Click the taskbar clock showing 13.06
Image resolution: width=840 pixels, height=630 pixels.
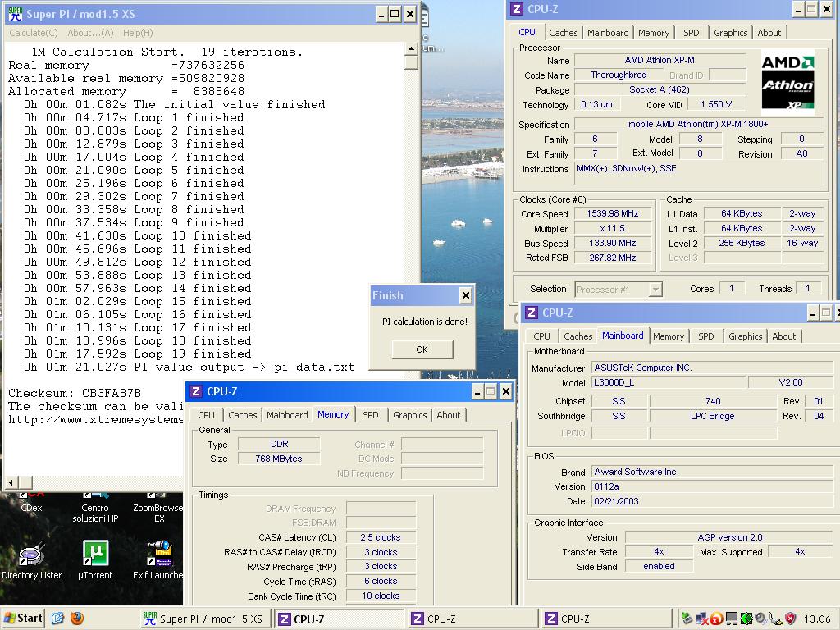coord(817,619)
